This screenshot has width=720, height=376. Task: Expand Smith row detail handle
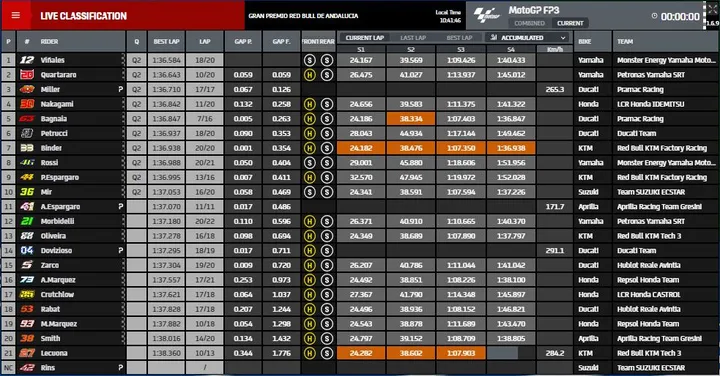point(123,338)
